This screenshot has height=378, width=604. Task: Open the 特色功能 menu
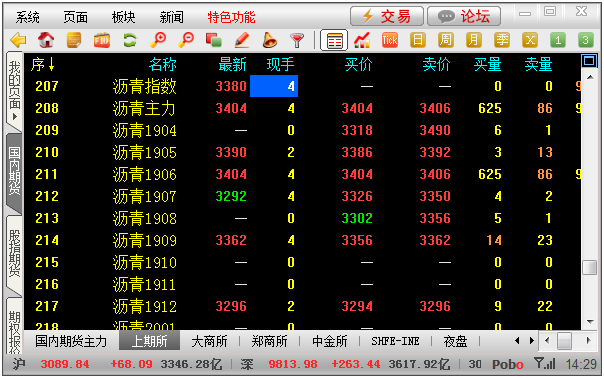[x=232, y=17]
